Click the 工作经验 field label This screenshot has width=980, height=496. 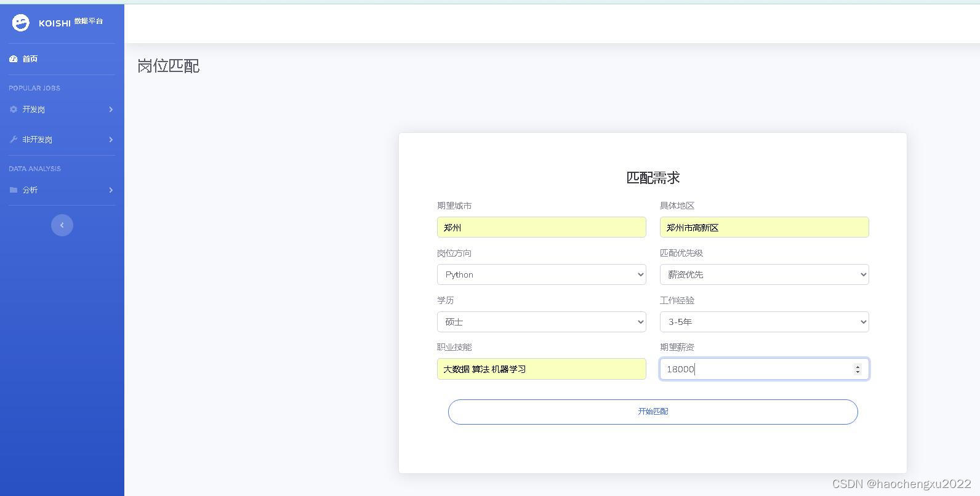(x=677, y=300)
